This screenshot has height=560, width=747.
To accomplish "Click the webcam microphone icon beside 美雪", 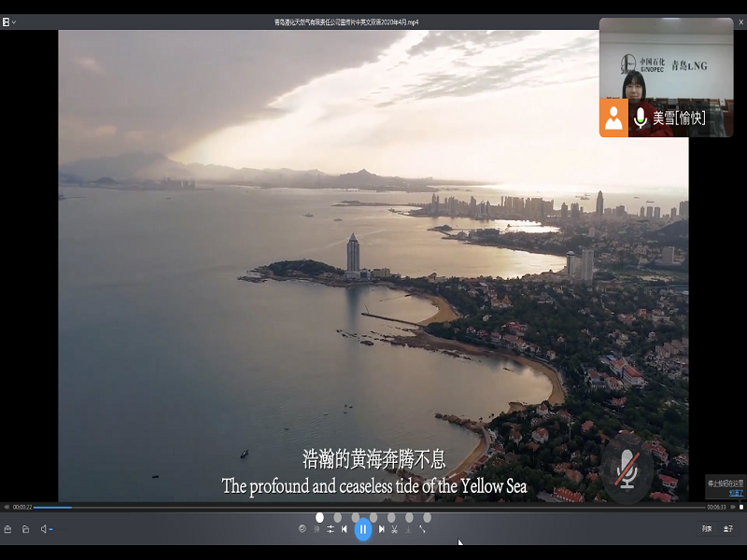I will (641, 119).
